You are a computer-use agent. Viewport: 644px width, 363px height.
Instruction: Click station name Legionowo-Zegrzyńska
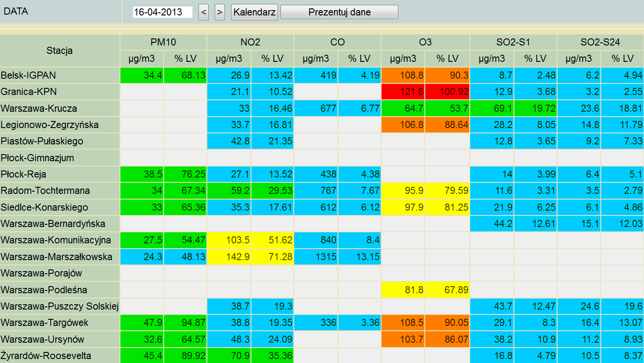tap(49, 125)
